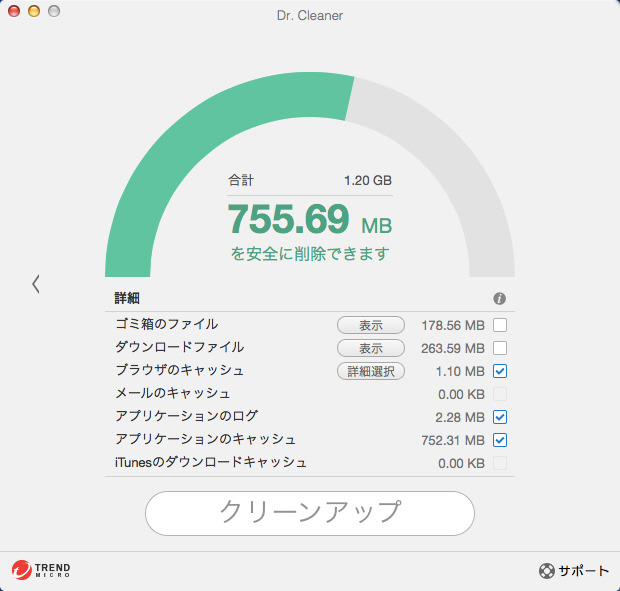Select the メールのキャッシュ row label
This screenshot has width=620, height=591.
173,393
